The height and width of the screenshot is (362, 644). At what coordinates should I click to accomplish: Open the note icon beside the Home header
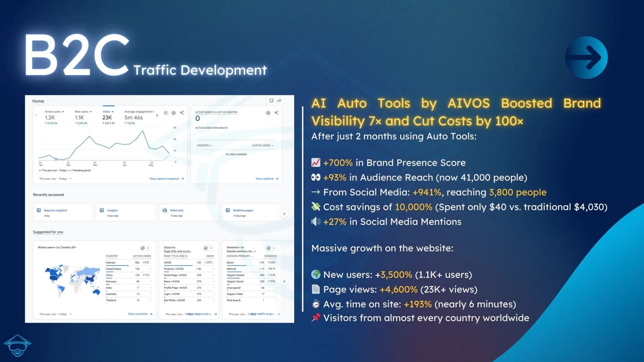tap(271, 101)
